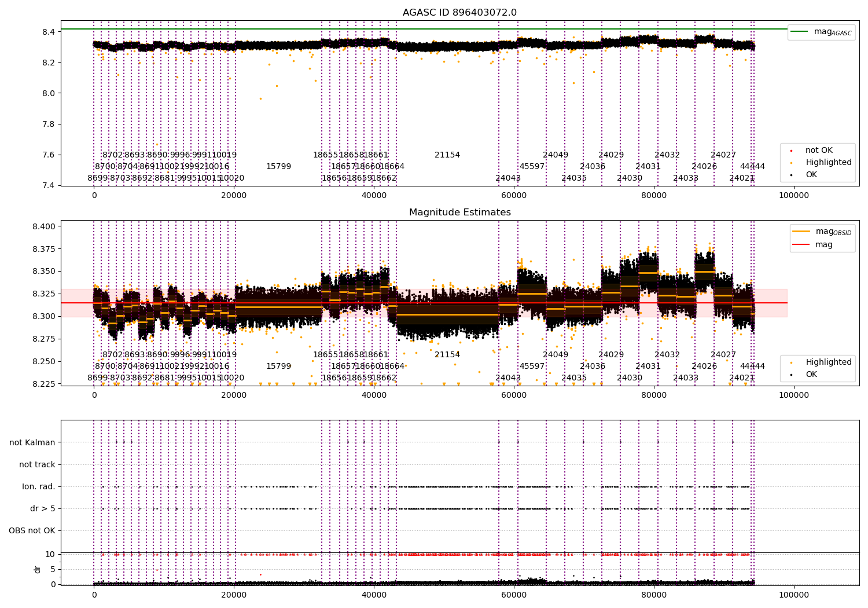Image resolution: width=868 pixels, height=608 pixels.
Task: Click the 8.0 y-axis tick of the top plot
Action: [49, 93]
